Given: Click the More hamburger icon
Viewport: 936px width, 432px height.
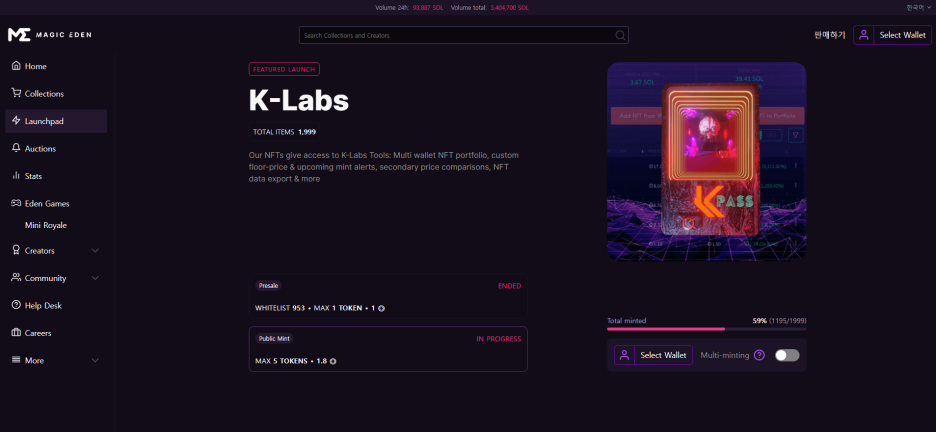Looking at the screenshot, I should (16, 360).
